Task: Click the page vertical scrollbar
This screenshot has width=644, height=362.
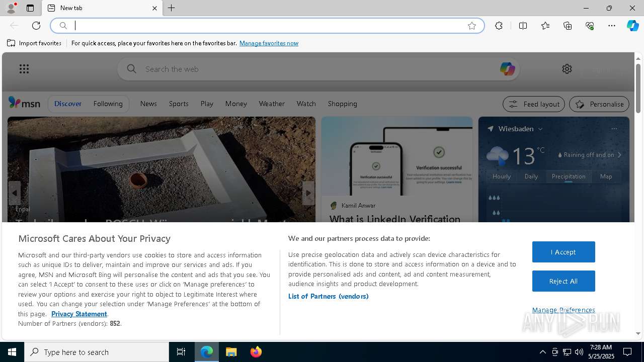Action: pos(638,88)
